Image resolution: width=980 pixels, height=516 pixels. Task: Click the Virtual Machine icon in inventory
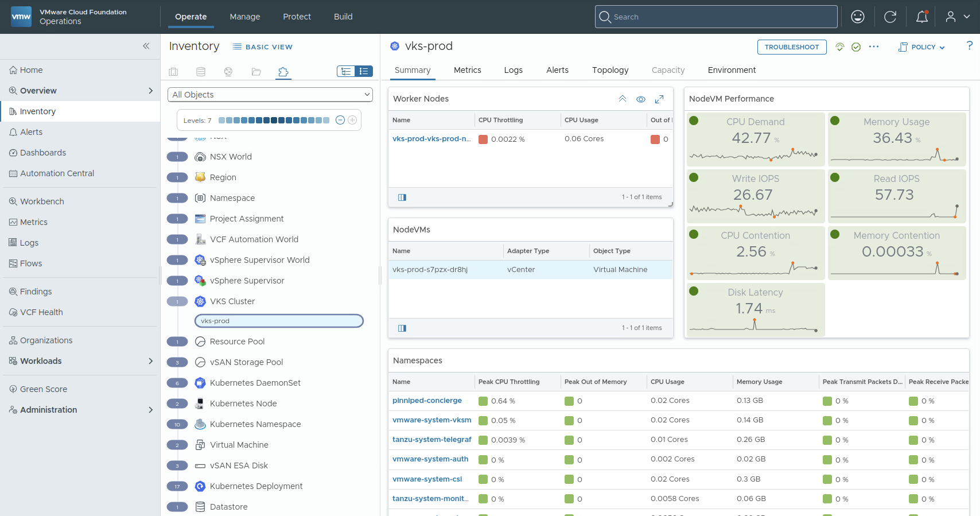pos(200,445)
